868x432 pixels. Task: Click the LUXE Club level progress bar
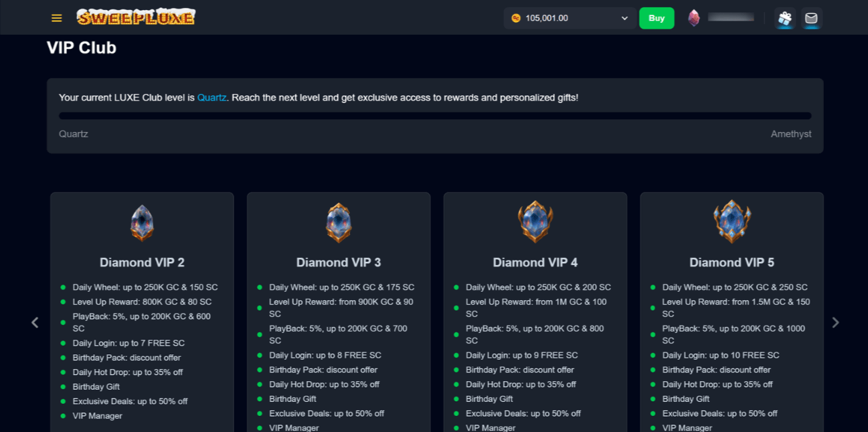(x=435, y=116)
